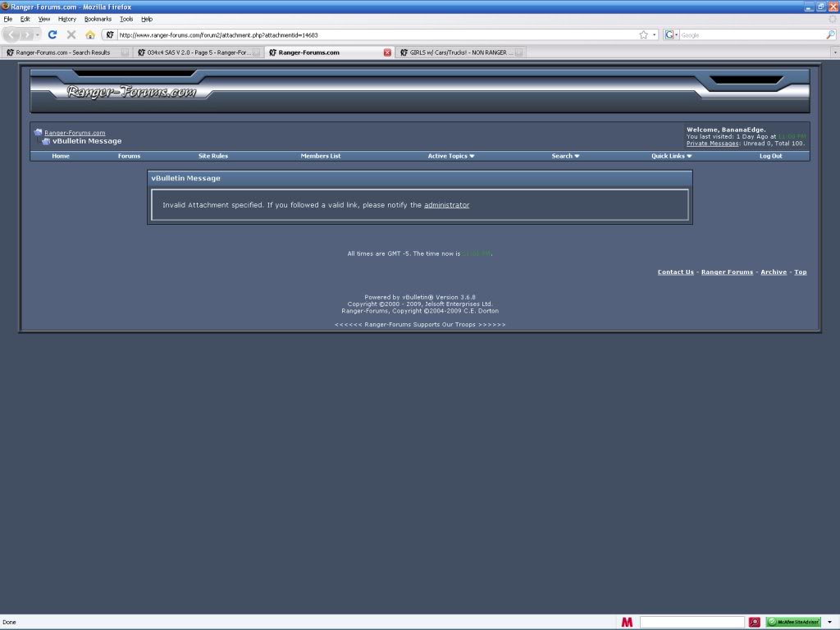The width and height of the screenshot is (840, 630).
Task: Open the Google search engine selector icon
Action: [x=669, y=34]
